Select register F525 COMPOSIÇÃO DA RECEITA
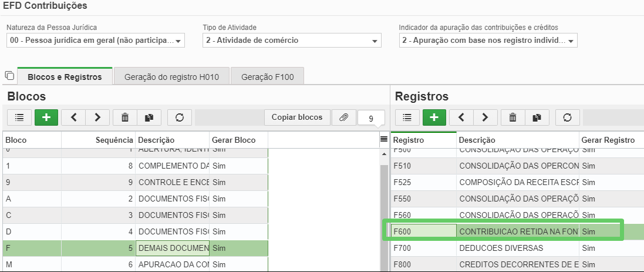Viewport: 644px width, 272px height. pyautogui.click(x=517, y=183)
